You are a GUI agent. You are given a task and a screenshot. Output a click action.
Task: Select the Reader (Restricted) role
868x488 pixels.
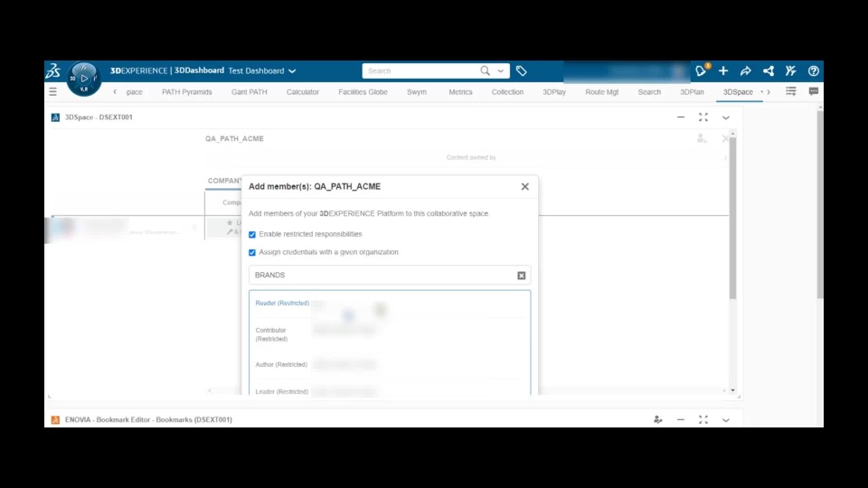pos(282,304)
